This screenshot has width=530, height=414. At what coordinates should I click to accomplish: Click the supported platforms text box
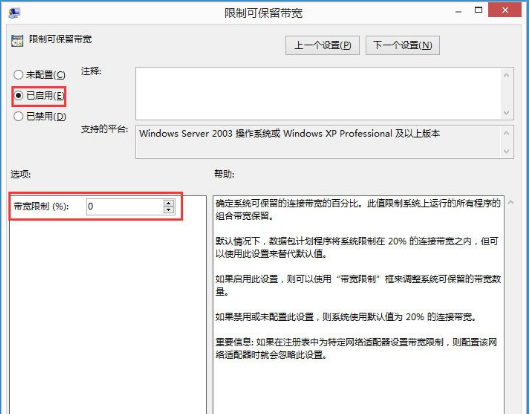(x=318, y=142)
